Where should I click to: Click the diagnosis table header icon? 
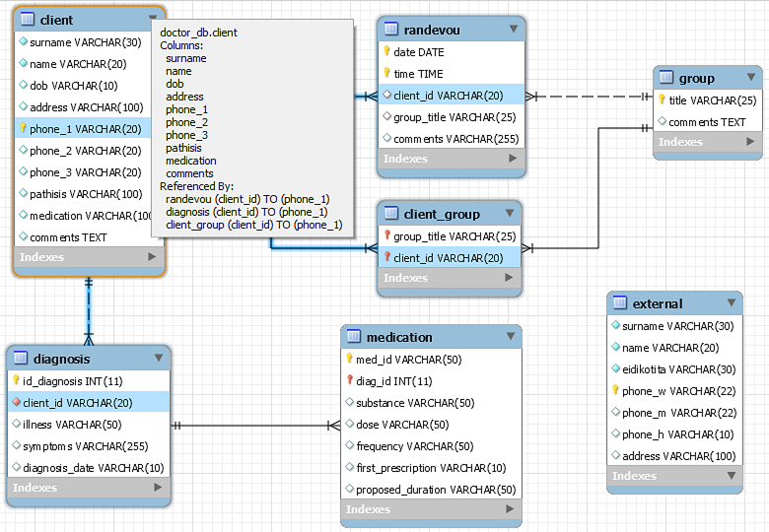(x=21, y=358)
